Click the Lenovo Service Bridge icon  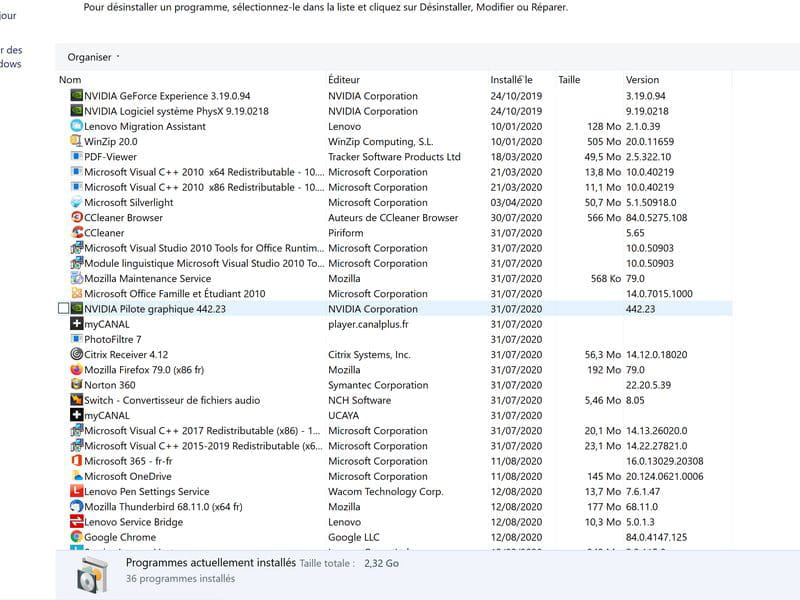[x=77, y=521]
